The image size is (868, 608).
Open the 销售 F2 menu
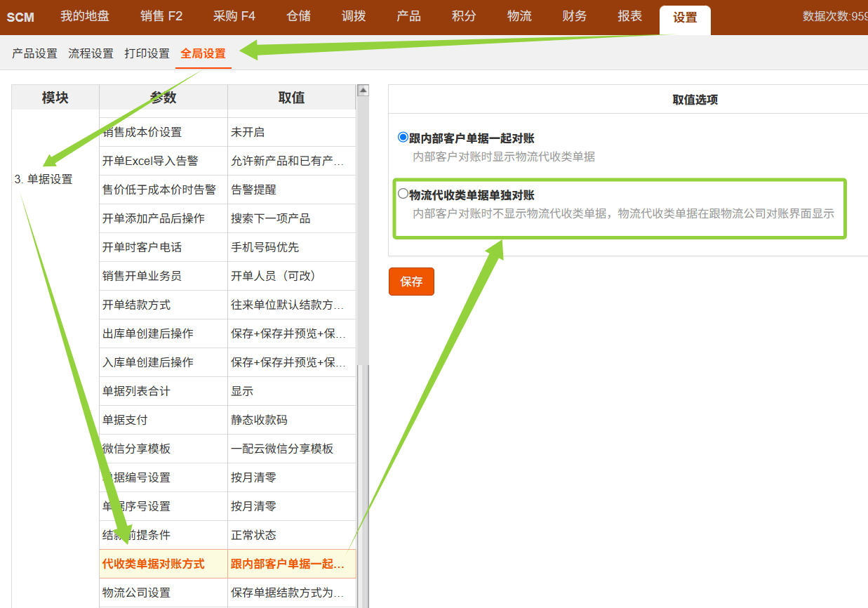coord(161,16)
